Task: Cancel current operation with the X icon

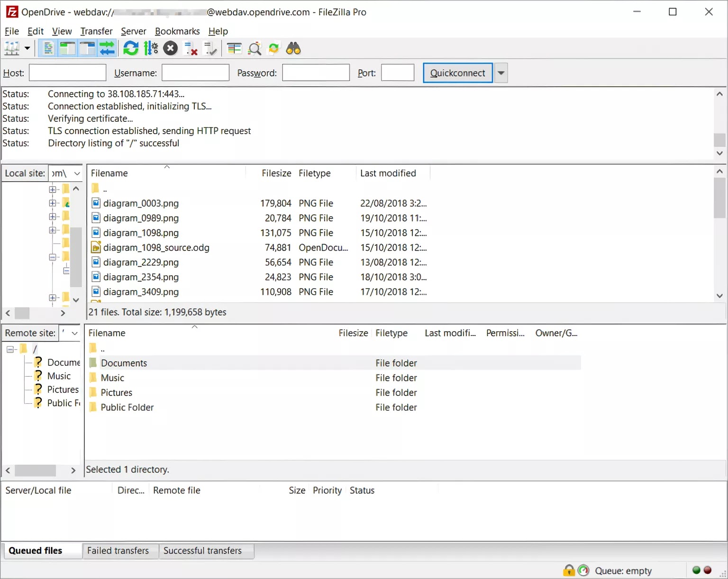Action: point(171,48)
